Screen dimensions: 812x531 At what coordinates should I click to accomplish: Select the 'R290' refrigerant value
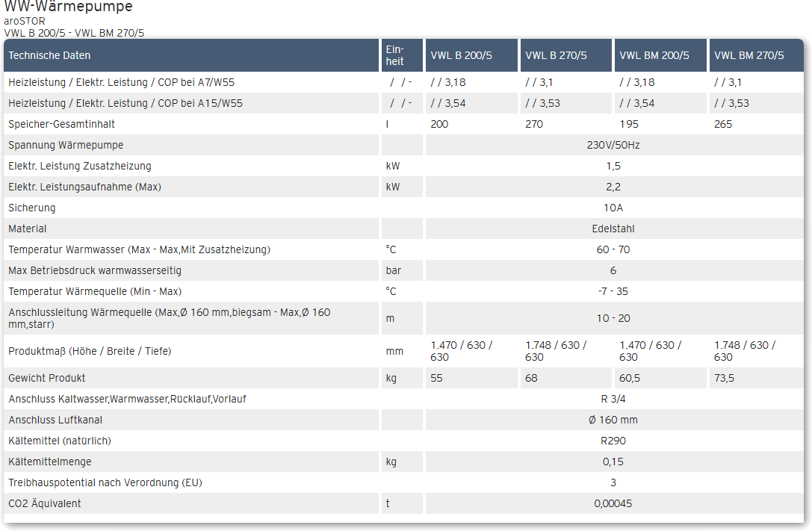point(613,441)
